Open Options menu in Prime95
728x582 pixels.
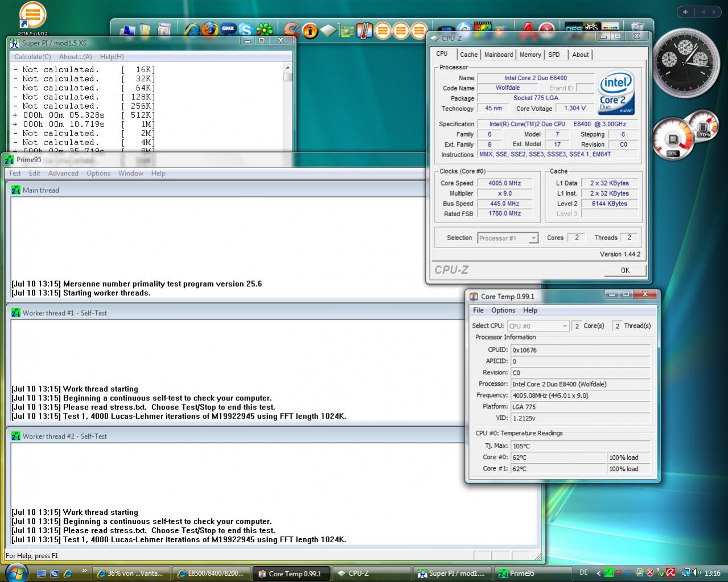pyautogui.click(x=98, y=174)
